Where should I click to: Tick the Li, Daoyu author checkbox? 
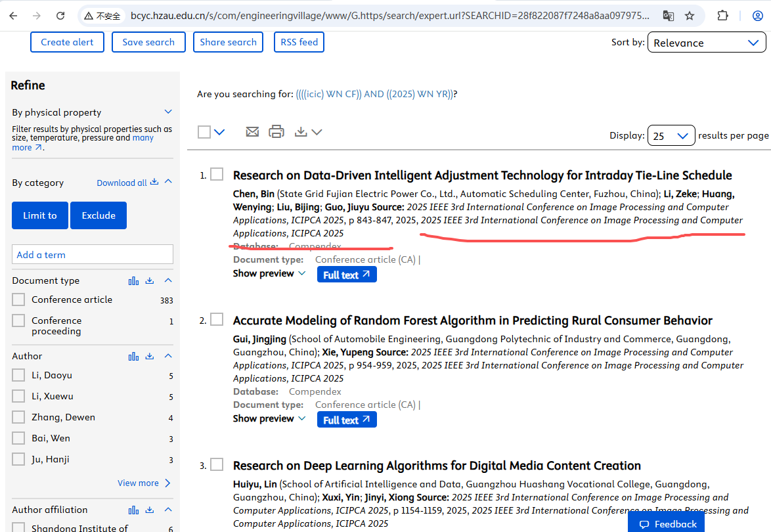click(x=18, y=376)
